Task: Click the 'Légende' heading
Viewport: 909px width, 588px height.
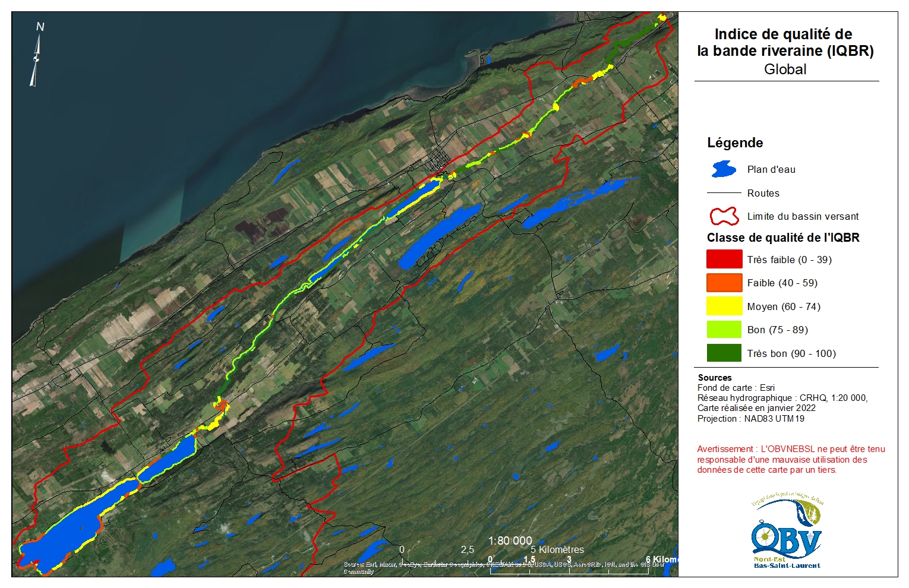Action: tap(735, 143)
